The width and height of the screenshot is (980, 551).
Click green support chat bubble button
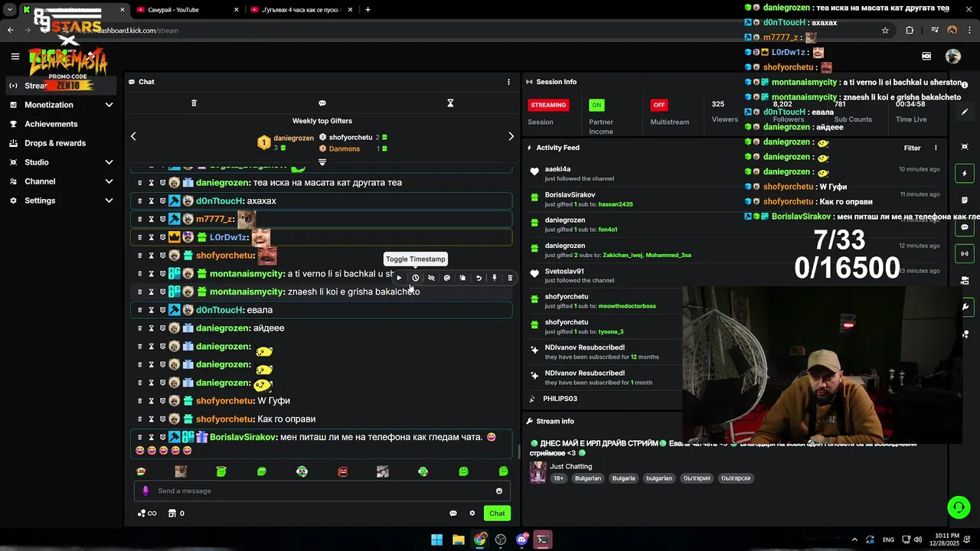[959, 507]
